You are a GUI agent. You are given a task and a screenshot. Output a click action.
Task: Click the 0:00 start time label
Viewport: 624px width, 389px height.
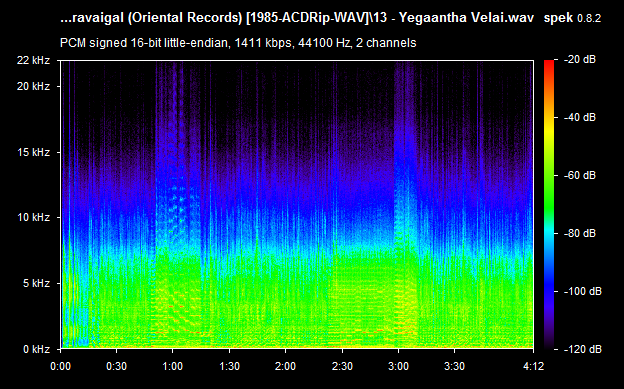(60, 366)
